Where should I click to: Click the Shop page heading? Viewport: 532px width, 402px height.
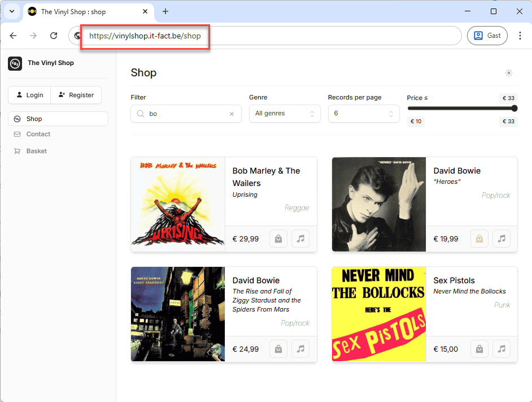143,73
